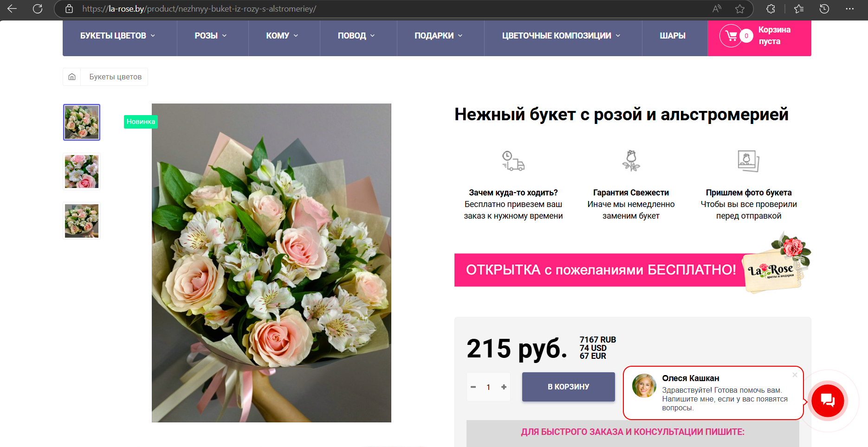Click the home icon in the breadcrumb

(x=72, y=77)
